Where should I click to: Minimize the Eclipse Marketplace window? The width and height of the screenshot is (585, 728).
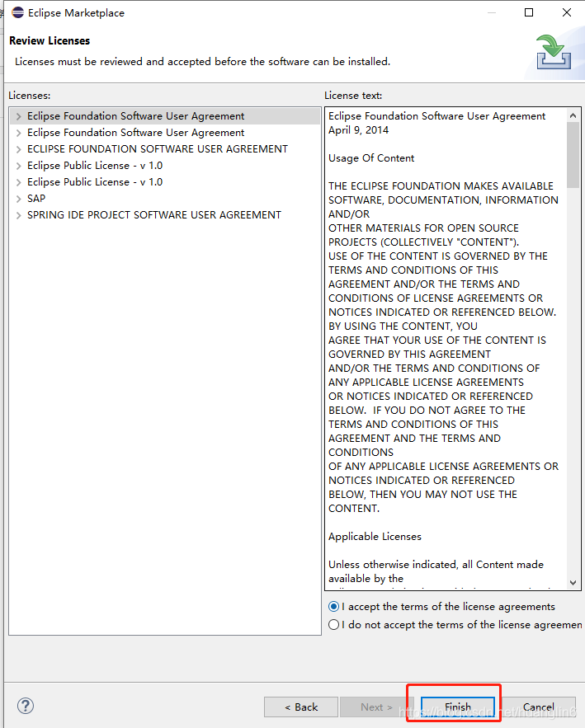[x=492, y=12]
